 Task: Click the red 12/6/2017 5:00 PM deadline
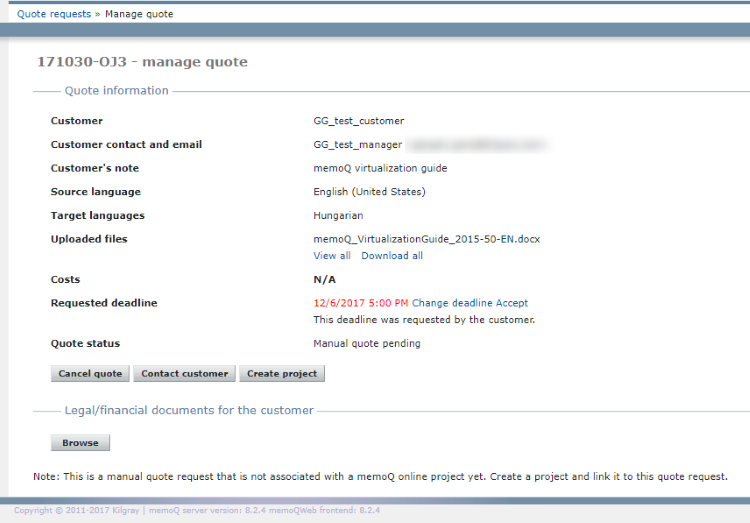360,303
